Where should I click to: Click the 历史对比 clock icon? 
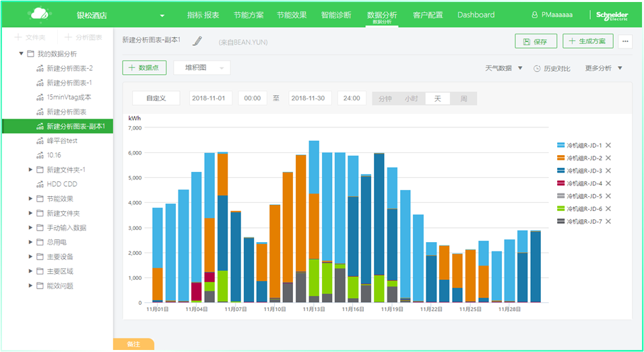click(x=537, y=68)
